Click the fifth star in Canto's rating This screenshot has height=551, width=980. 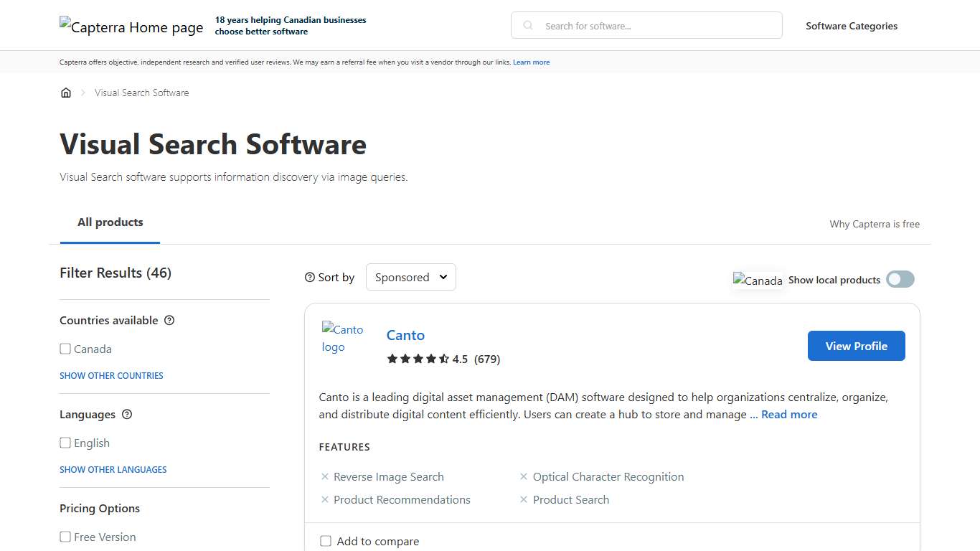(x=443, y=358)
